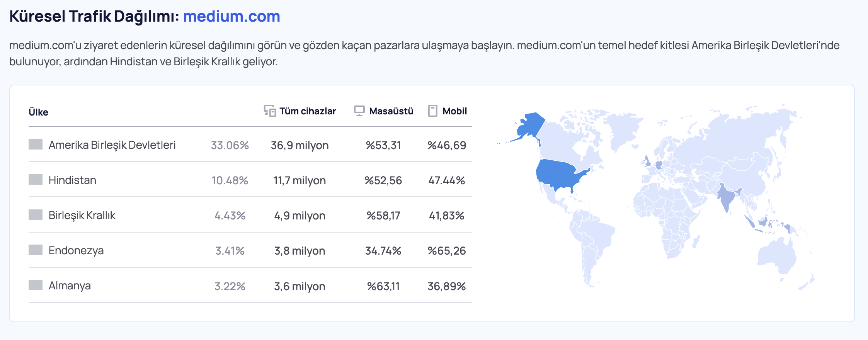Viewport: 868px width, 340px height.
Task: Click the 3,6 milyon visits value
Action: point(300,286)
